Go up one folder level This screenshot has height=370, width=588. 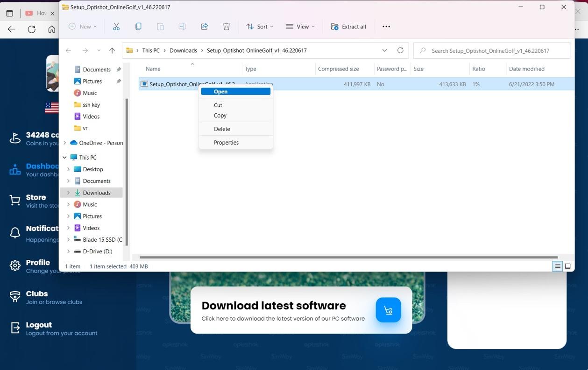click(x=112, y=50)
